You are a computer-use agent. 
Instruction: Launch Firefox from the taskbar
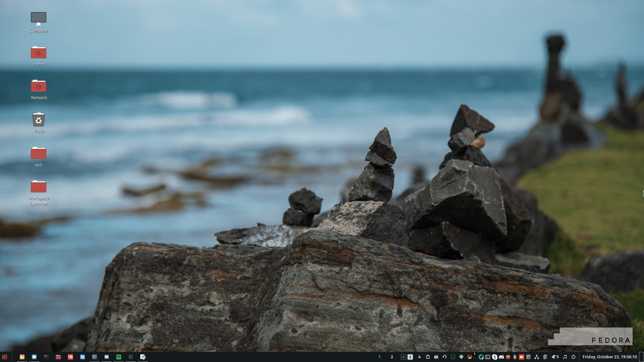(x=22, y=357)
